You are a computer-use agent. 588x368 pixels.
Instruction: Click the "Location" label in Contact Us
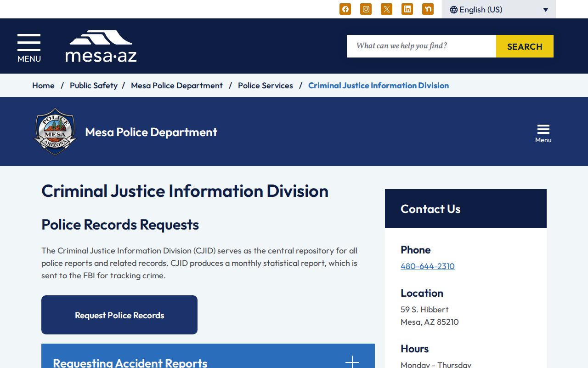point(422,293)
